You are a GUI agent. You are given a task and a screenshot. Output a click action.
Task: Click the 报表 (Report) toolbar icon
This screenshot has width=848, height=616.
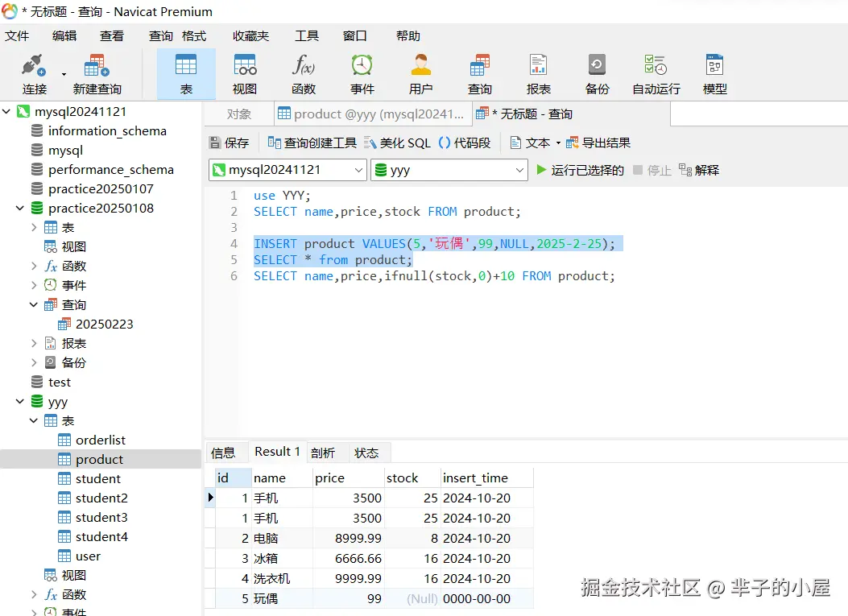tap(538, 75)
